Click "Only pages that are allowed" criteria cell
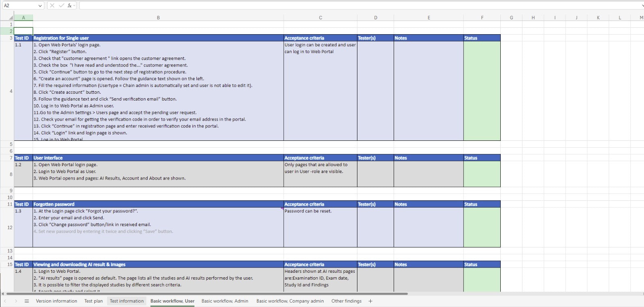Image resolution: width=644 pixels, height=307 pixels. coord(320,174)
